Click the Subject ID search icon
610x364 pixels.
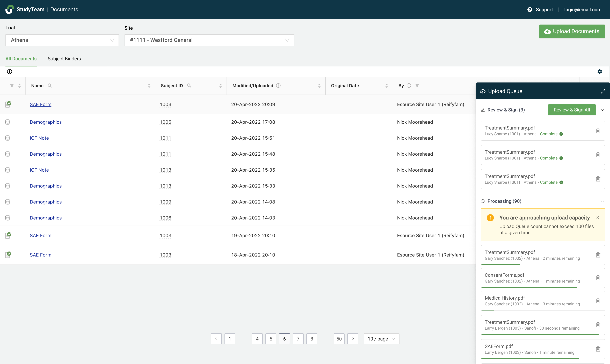pyautogui.click(x=189, y=86)
